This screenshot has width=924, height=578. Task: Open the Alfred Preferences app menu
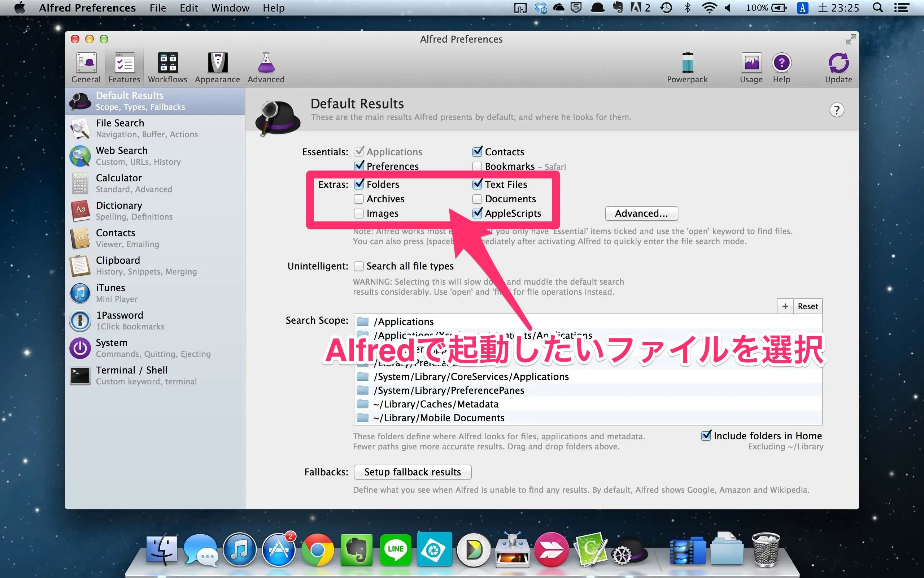coord(87,8)
